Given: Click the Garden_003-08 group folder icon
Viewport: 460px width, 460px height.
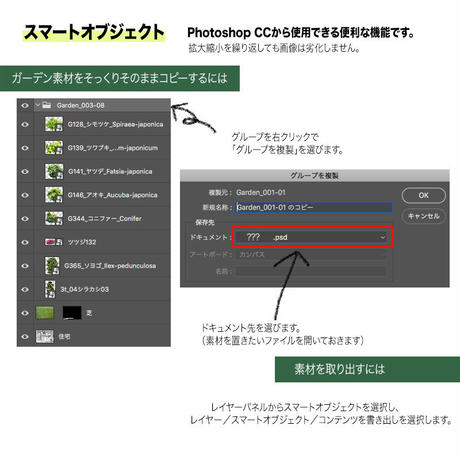Looking at the screenshot, I should 47,105.
